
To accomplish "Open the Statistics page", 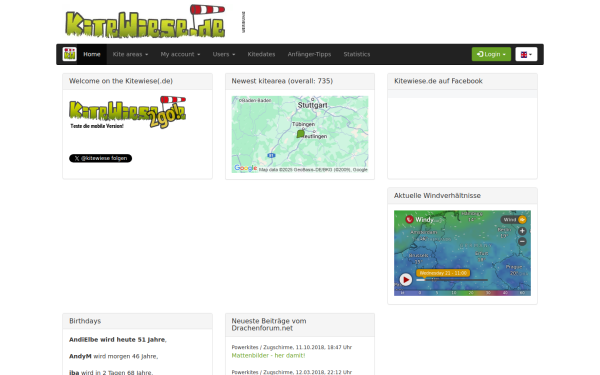I will (x=357, y=54).
